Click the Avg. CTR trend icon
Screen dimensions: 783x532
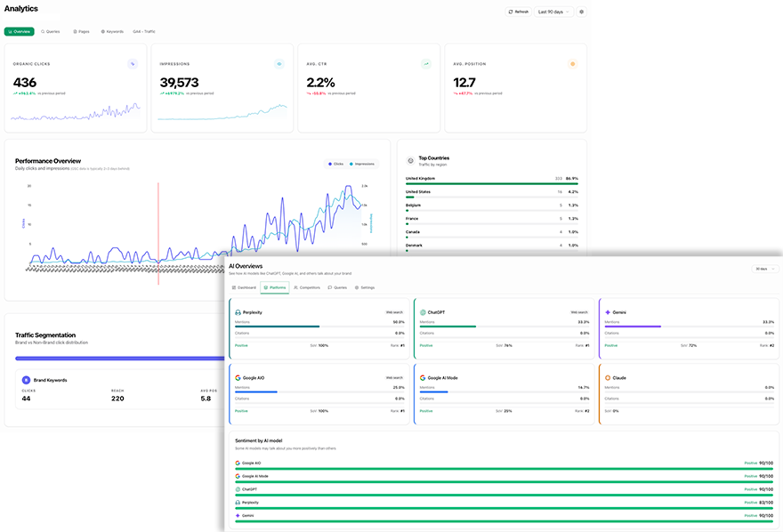click(426, 64)
